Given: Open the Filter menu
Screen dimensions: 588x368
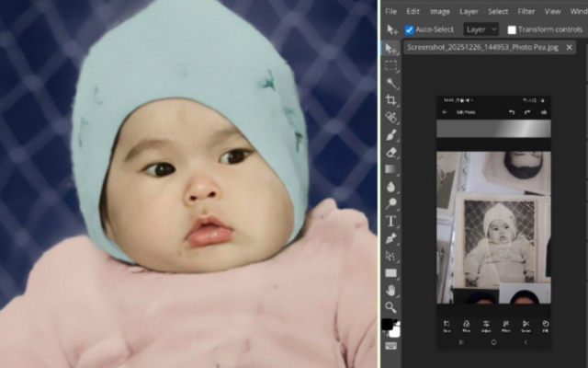Looking at the screenshot, I should tap(526, 11).
